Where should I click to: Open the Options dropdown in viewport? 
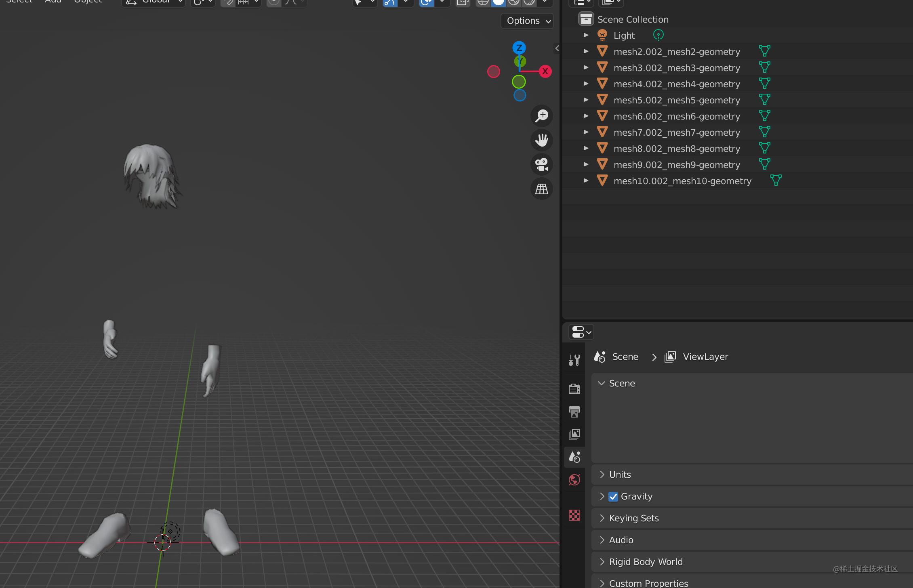point(527,21)
